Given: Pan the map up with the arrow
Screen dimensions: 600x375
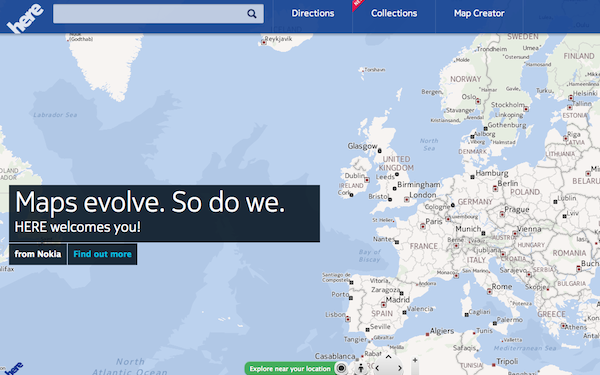Looking at the screenshot, I should 388,357.
